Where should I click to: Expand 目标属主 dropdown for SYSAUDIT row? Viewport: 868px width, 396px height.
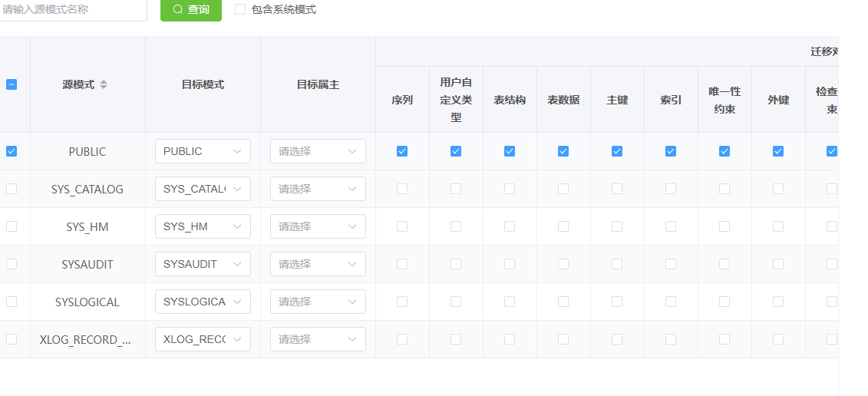point(318,264)
